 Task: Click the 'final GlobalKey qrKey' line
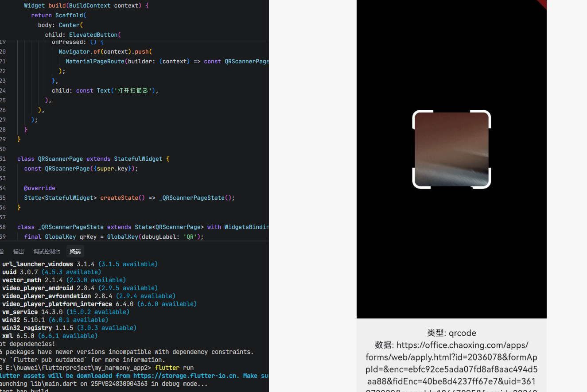coord(114,237)
